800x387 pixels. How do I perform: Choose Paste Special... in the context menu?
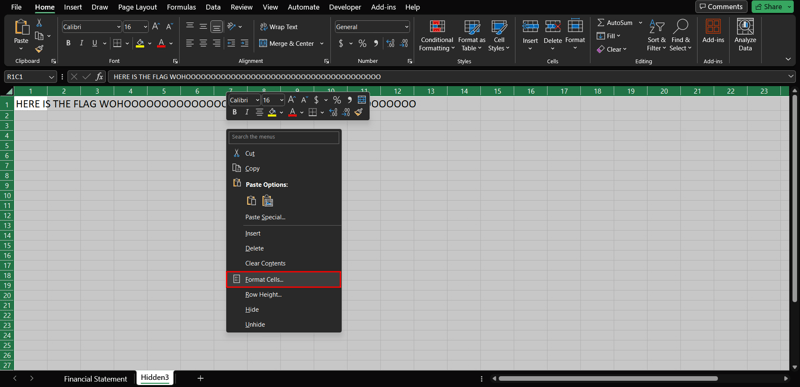(284, 217)
